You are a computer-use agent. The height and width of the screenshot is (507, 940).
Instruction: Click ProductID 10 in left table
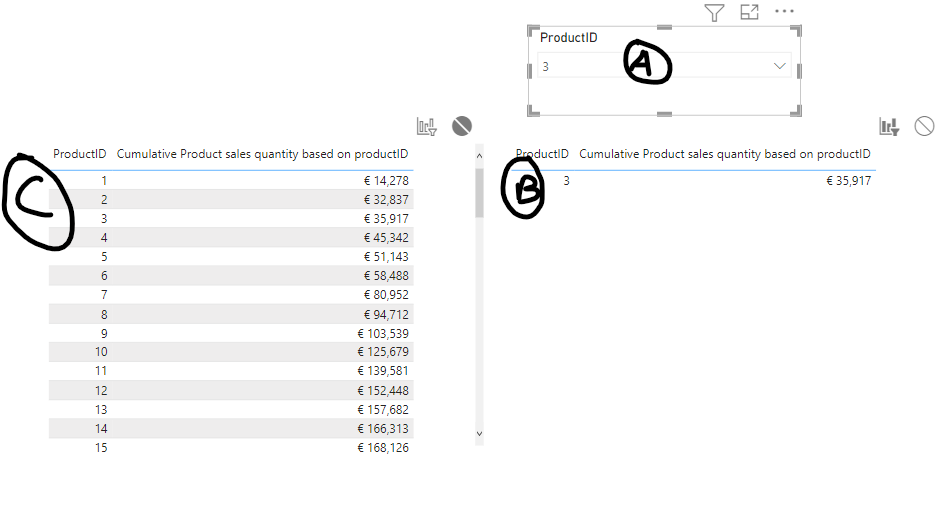click(x=101, y=352)
